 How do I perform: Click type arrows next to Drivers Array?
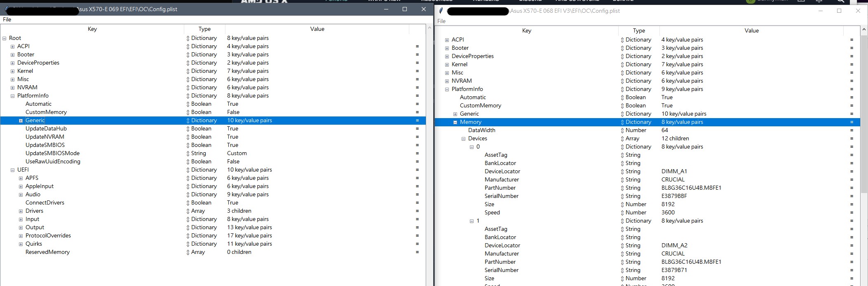click(188, 211)
